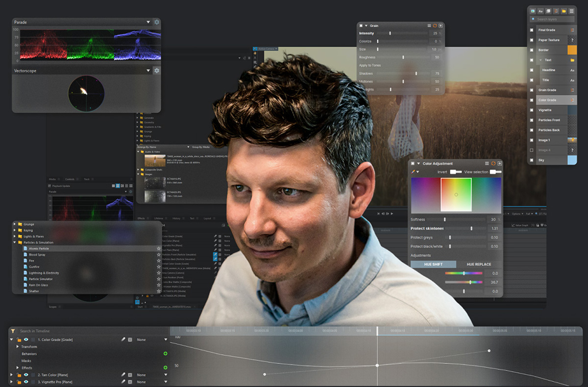588x387 pixels.
Task: Click the Grain effect reset icon
Action: [435, 25]
